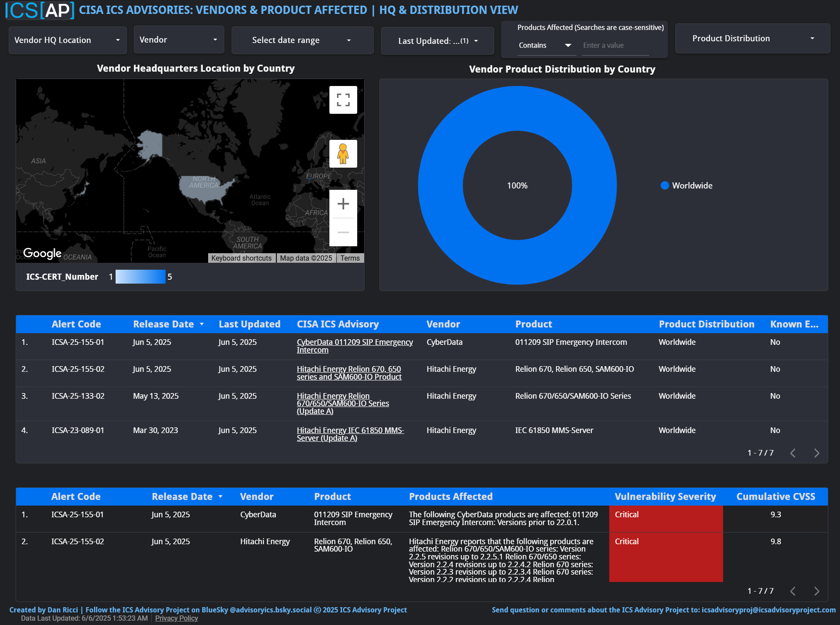Open the Vendor filter dropdown
Screen dimensions: 840x625
point(179,40)
